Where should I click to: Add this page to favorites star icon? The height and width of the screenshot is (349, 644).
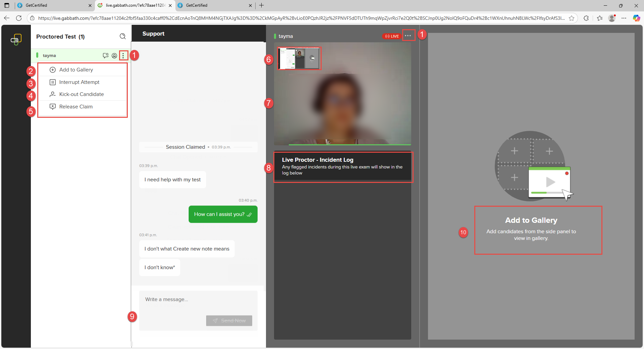[x=572, y=18]
